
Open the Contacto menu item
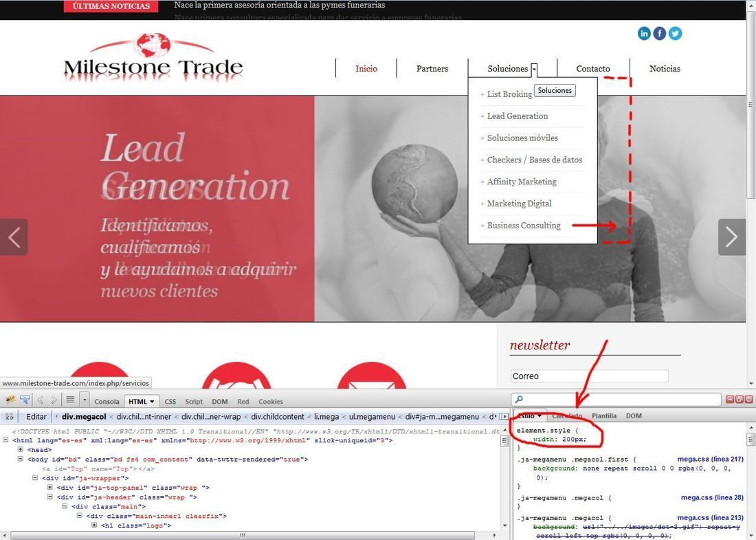[x=593, y=69]
